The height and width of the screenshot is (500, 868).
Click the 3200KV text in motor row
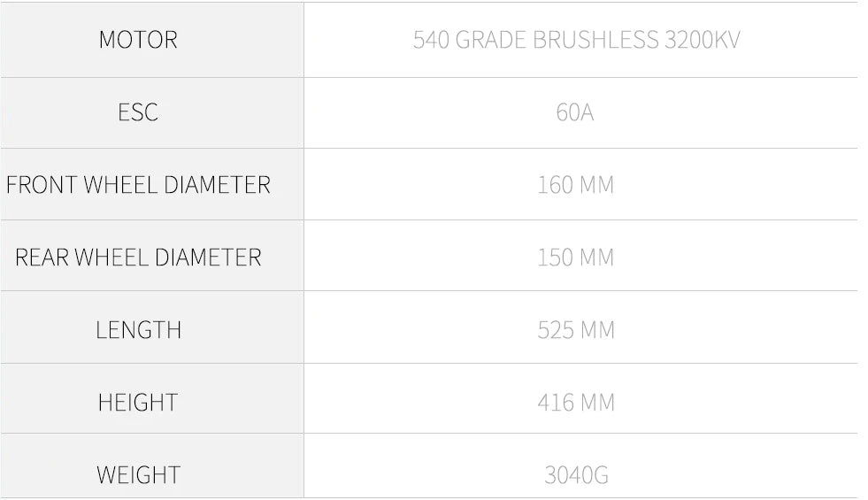point(702,40)
